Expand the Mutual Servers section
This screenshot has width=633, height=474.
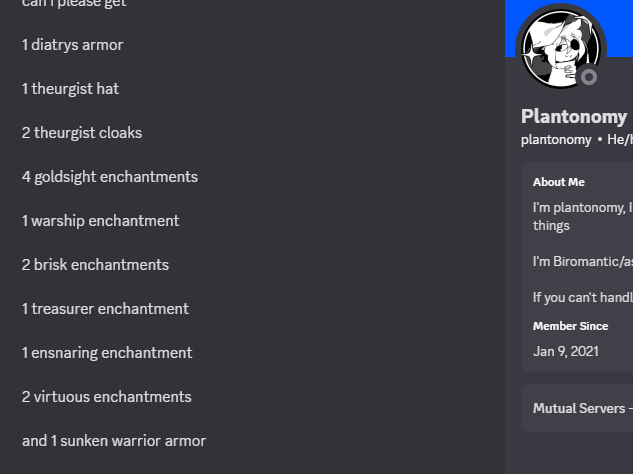coord(582,408)
